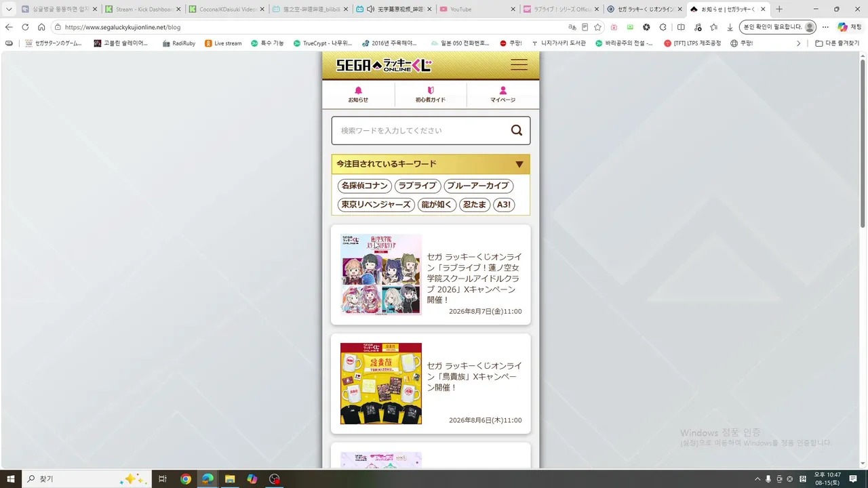Go to マイページ user page
The image size is (868, 488).
pos(502,94)
